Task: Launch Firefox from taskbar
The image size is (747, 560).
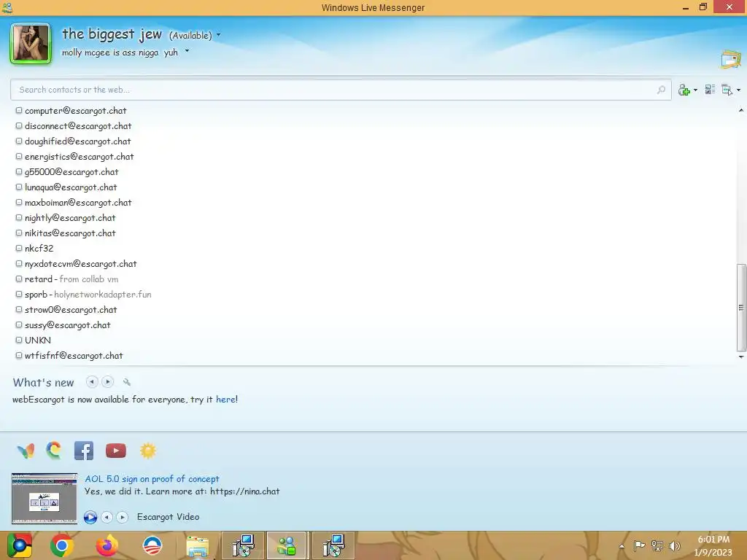Action: tap(107, 545)
